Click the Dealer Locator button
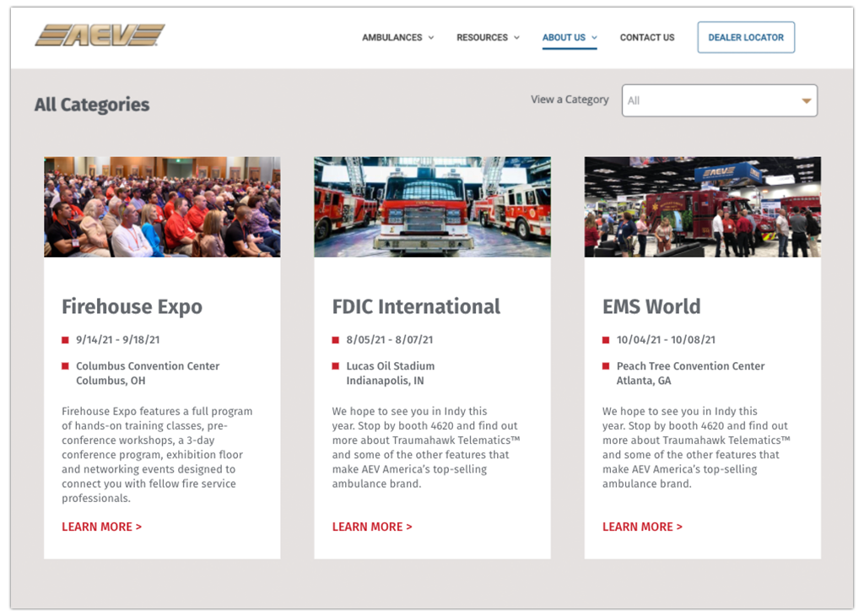The image size is (864, 616). 746,37
